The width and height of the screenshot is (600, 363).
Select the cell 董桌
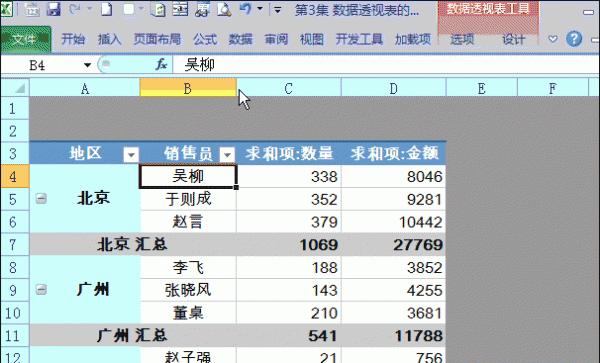pyautogui.click(x=188, y=313)
